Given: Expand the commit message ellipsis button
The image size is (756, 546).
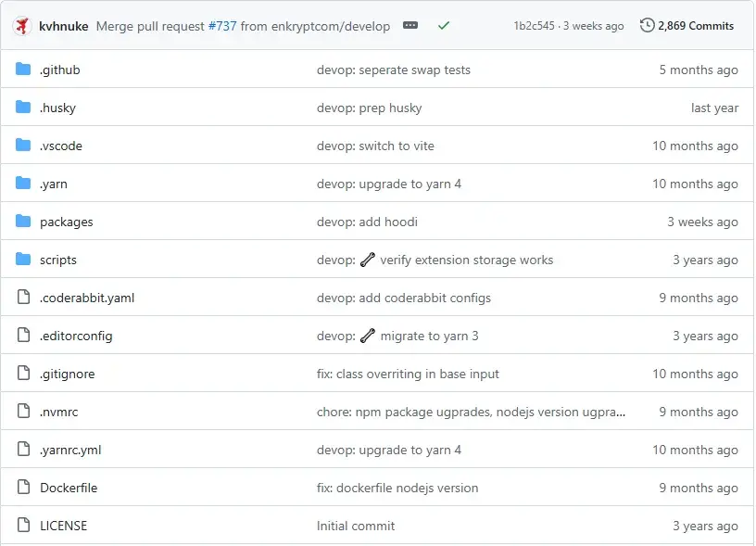Looking at the screenshot, I should click(410, 25).
